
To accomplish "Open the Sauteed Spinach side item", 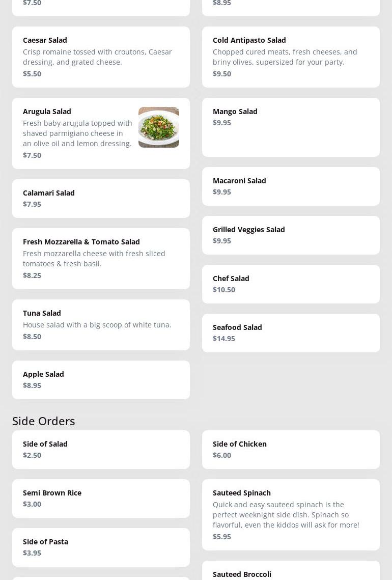I will coord(291,514).
